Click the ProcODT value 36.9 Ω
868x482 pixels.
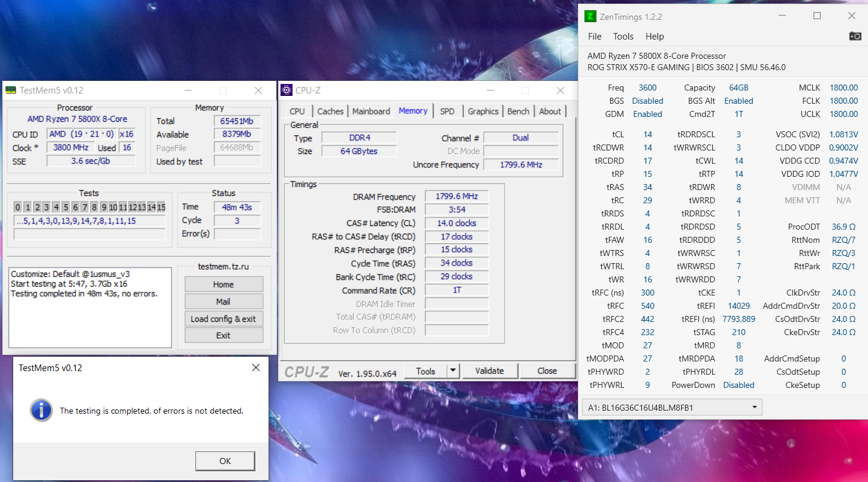pos(843,227)
